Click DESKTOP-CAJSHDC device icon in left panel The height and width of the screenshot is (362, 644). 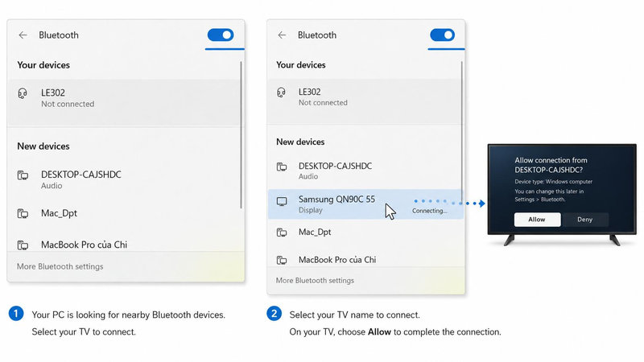(x=23, y=175)
